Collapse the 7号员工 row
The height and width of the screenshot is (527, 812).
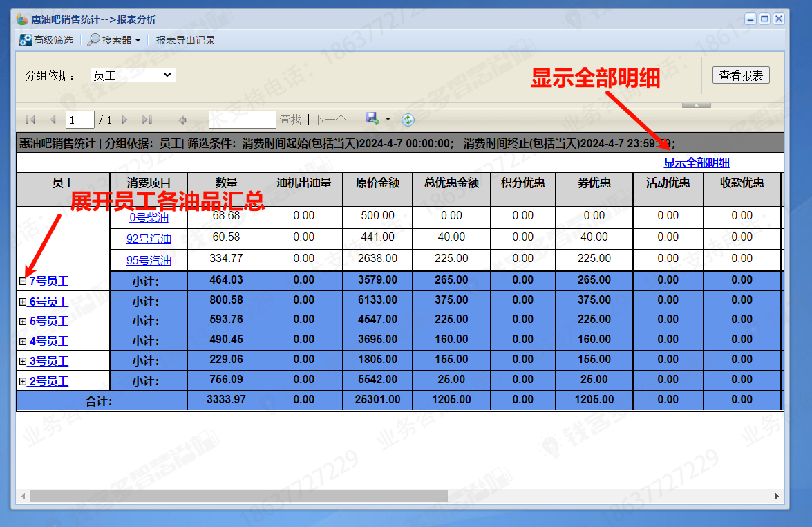(23, 281)
